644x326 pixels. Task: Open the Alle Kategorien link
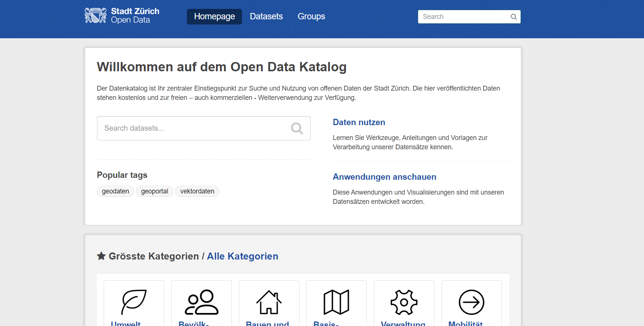[x=242, y=256]
